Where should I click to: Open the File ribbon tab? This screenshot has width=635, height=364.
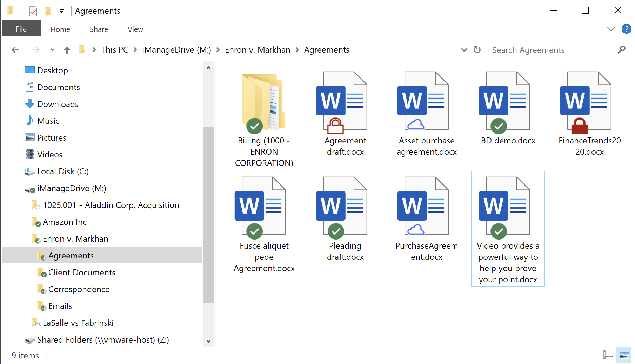point(21,29)
